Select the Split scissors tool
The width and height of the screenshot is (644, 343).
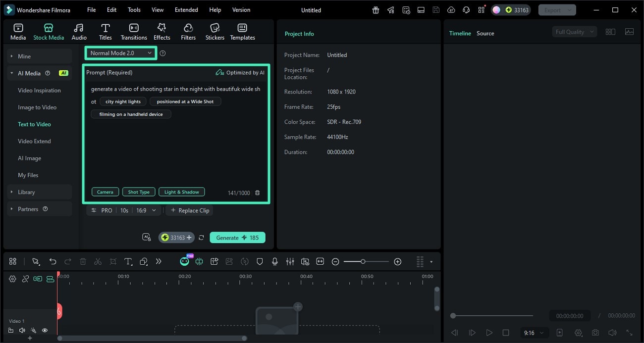tap(98, 261)
